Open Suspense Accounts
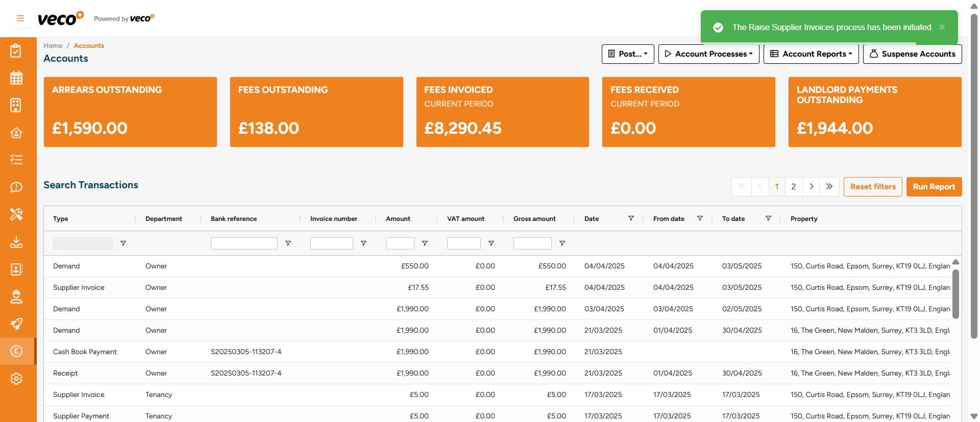 pyautogui.click(x=912, y=54)
